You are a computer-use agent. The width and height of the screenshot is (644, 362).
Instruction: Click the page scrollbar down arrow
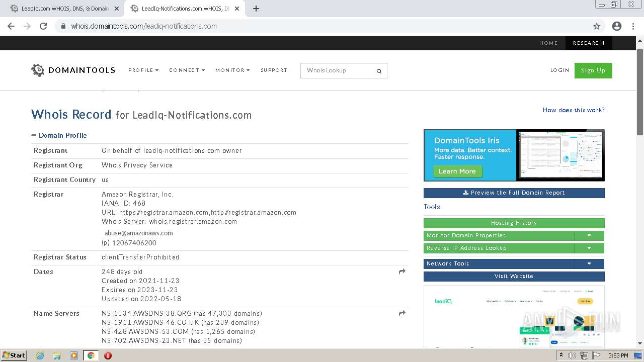[639, 344]
